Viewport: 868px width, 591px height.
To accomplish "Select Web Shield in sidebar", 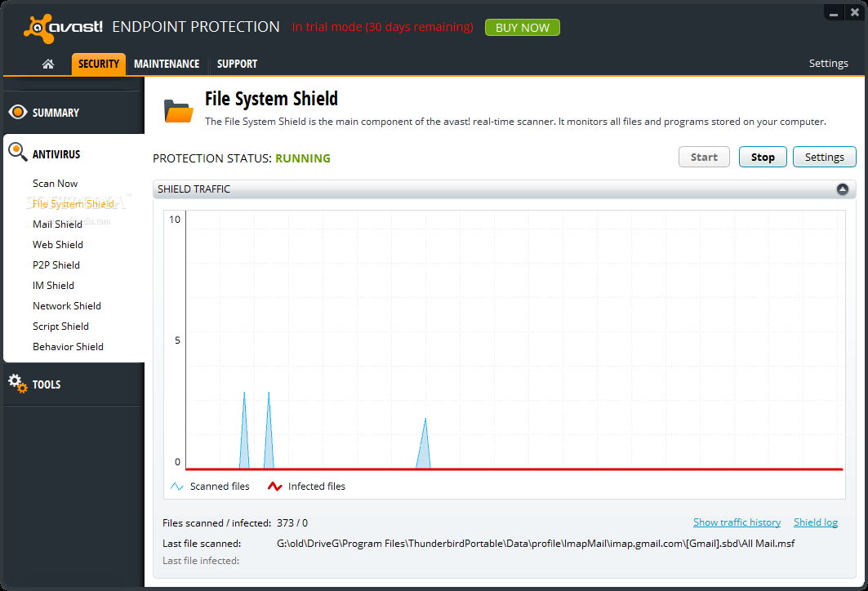I will coord(58,245).
